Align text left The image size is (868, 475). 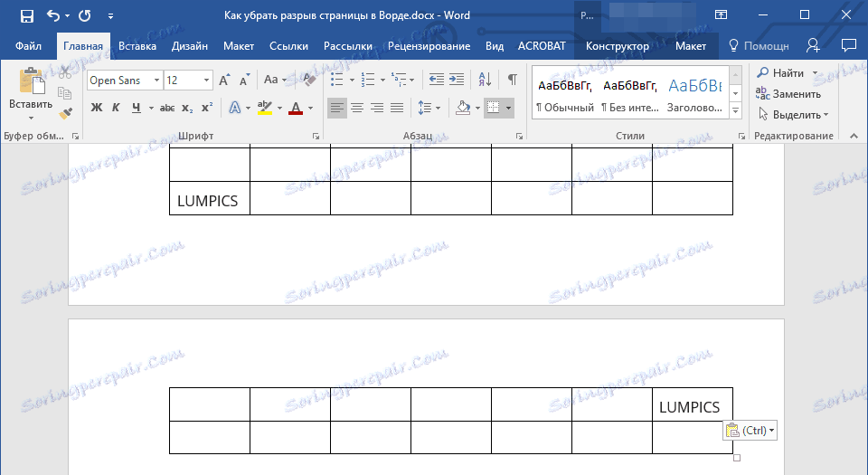tap(337, 108)
